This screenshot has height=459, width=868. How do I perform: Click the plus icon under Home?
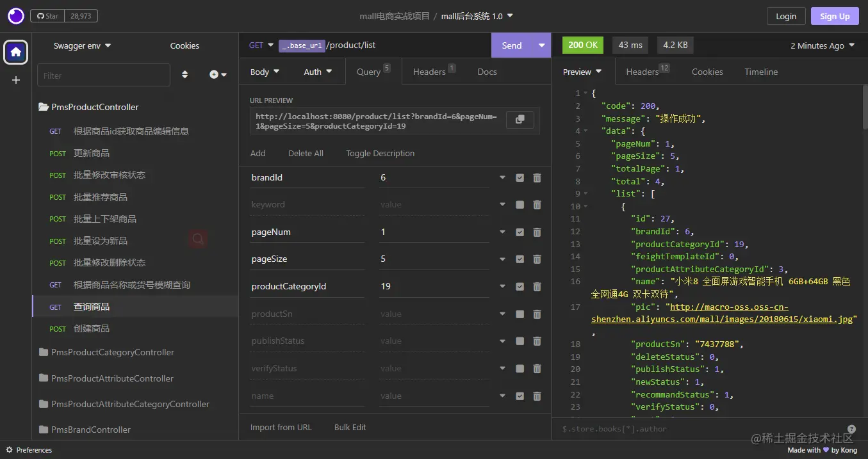click(x=16, y=80)
